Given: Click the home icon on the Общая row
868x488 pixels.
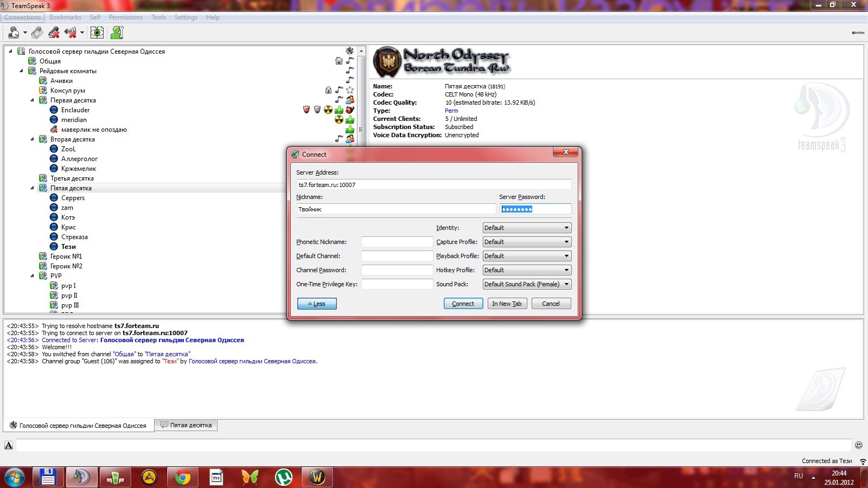Looking at the screenshot, I should (339, 61).
